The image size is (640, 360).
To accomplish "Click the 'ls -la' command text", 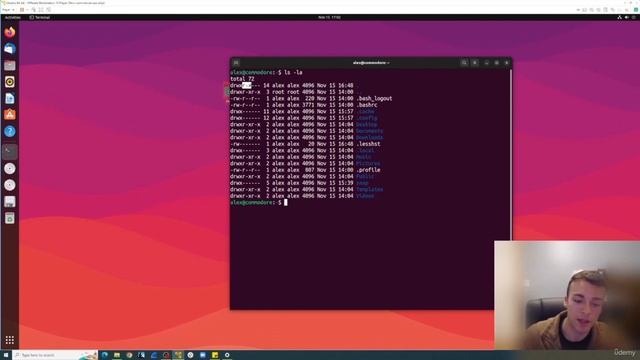I will 293,72.
